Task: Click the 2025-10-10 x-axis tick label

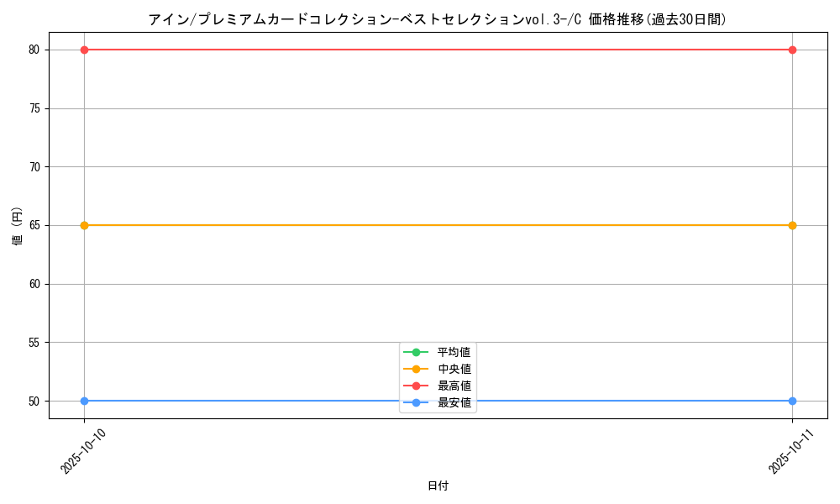Action: [84, 449]
